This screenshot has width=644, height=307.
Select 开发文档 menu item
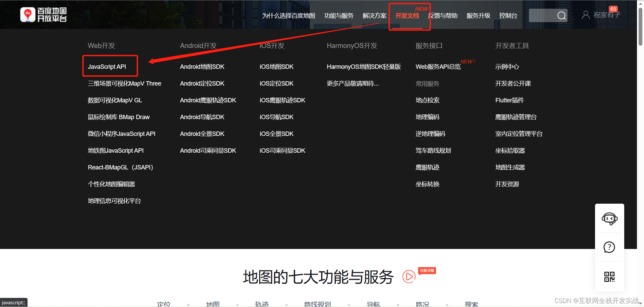(407, 16)
